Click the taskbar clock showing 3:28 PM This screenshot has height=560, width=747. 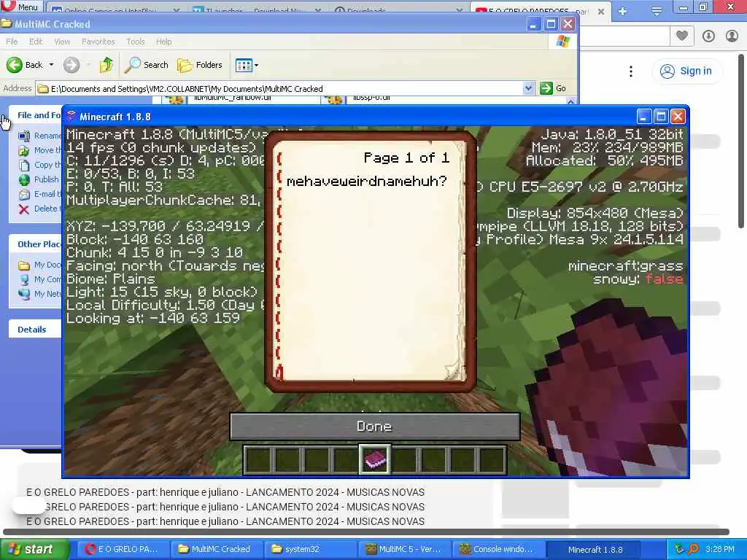tap(719, 550)
